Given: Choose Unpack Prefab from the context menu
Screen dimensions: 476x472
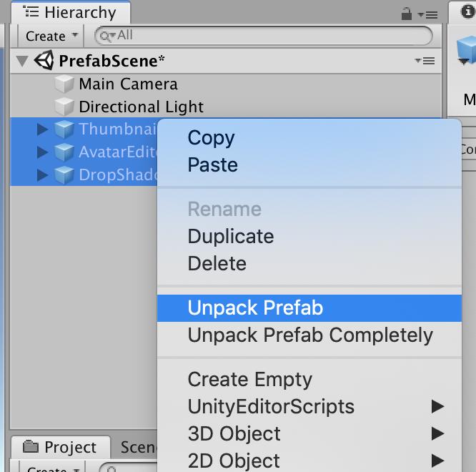Looking at the screenshot, I should [x=255, y=308].
